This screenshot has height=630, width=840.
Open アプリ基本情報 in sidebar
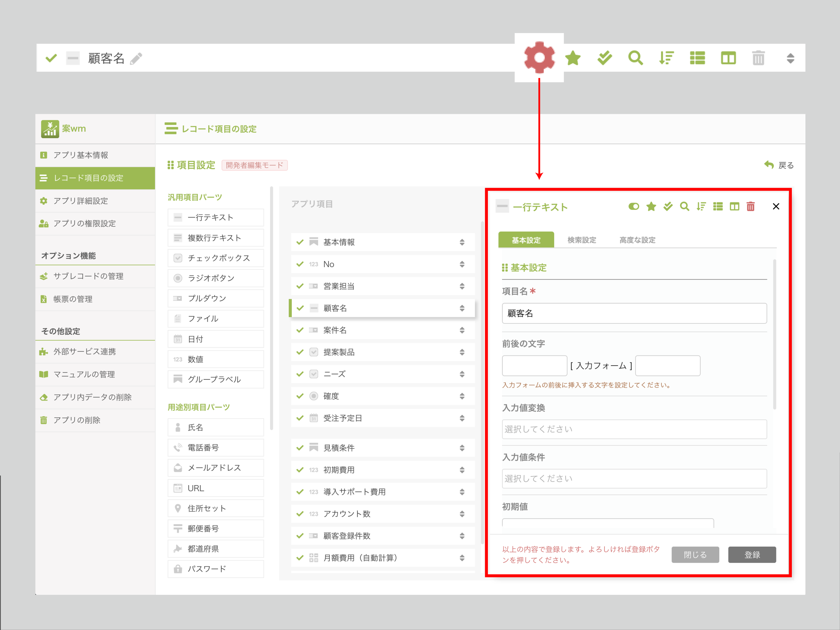point(95,155)
